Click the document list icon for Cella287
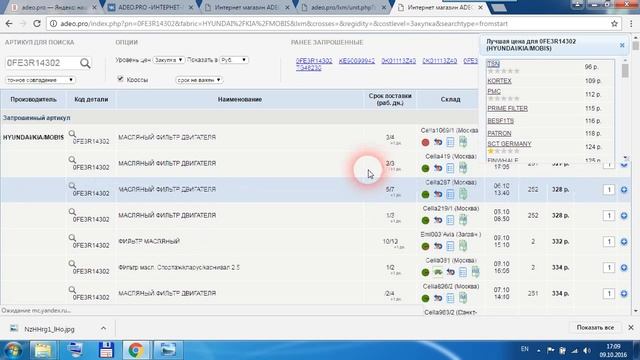This screenshot has width=640, height=360. [450, 194]
